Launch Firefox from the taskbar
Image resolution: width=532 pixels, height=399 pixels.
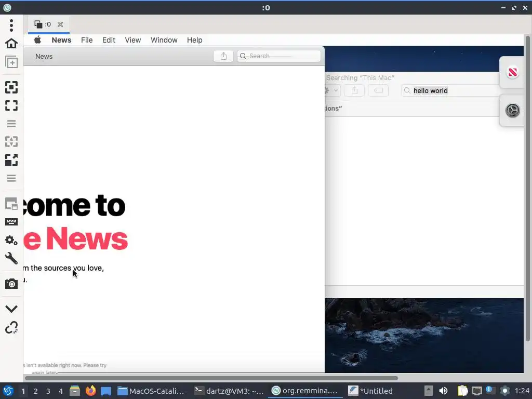(90, 391)
